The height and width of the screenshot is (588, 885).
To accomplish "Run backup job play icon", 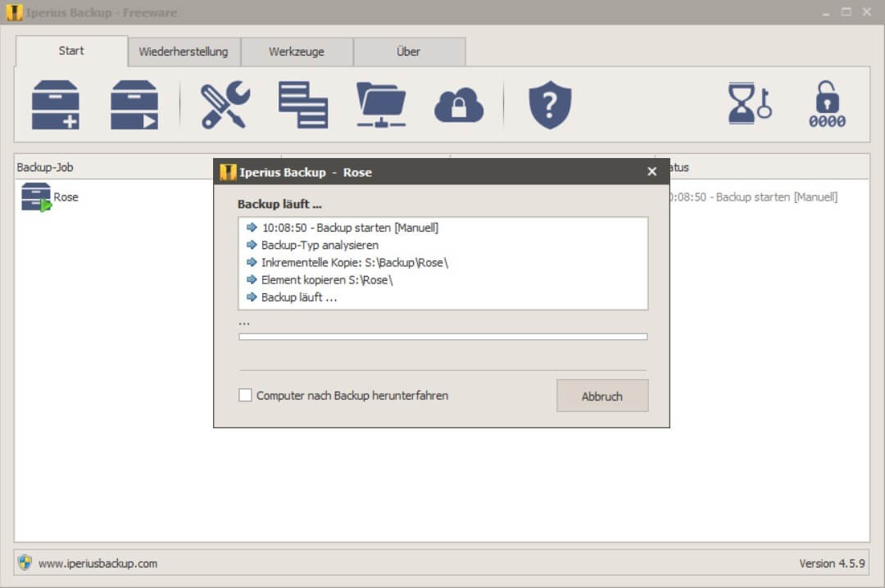I will pyautogui.click(x=134, y=105).
